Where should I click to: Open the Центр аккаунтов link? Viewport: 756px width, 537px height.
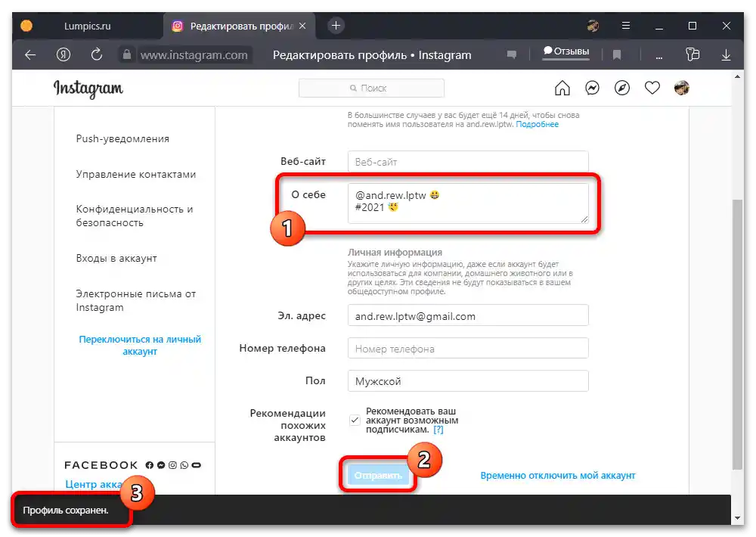(x=93, y=484)
